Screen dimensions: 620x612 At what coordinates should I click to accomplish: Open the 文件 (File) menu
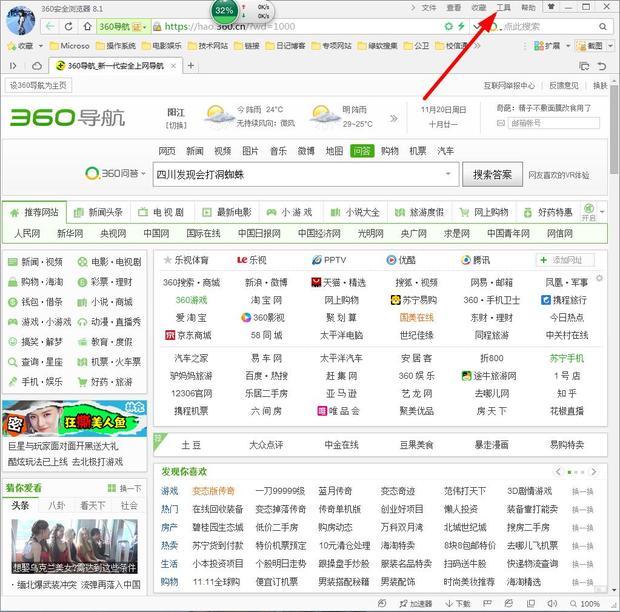coord(428,8)
